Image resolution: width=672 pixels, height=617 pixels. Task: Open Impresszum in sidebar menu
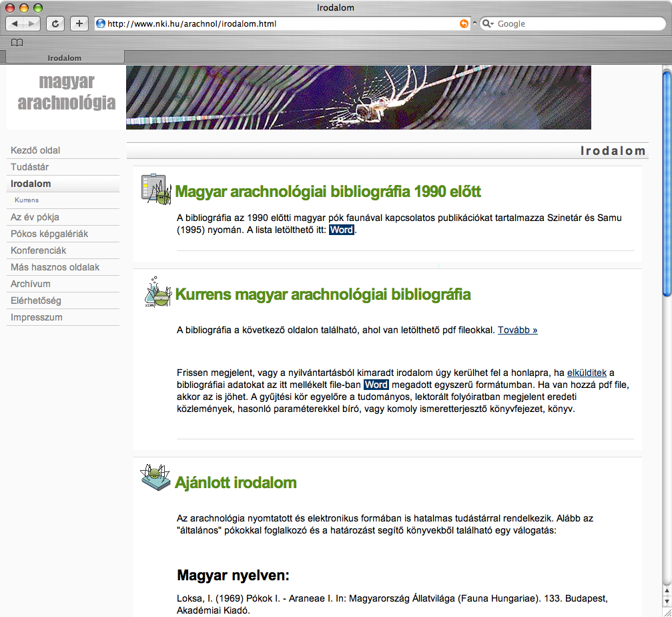point(37,318)
